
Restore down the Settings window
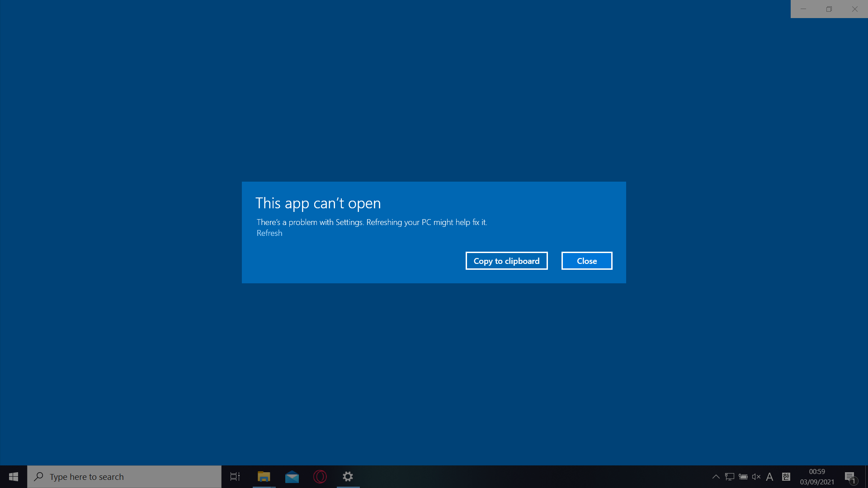tap(829, 9)
